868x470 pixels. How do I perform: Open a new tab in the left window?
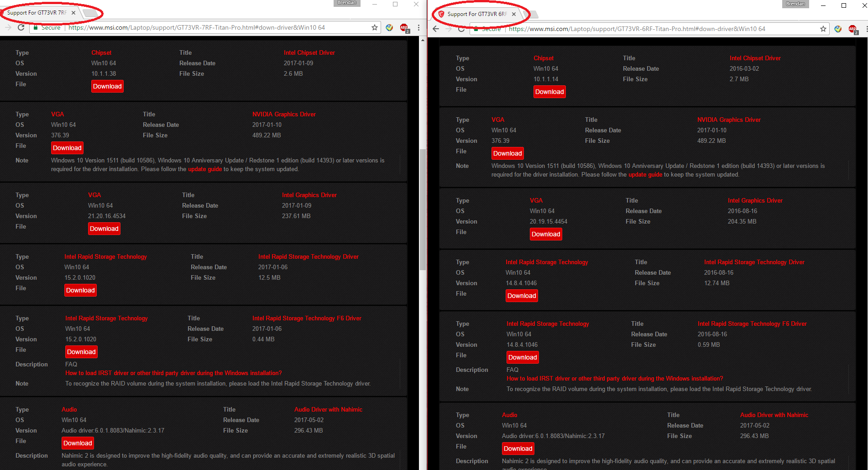point(90,13)
